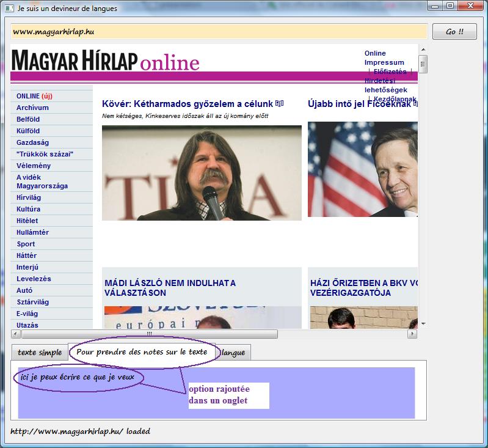
Task: Open the Hirdetési lehetőségek link
Action: tap(385, 86)
